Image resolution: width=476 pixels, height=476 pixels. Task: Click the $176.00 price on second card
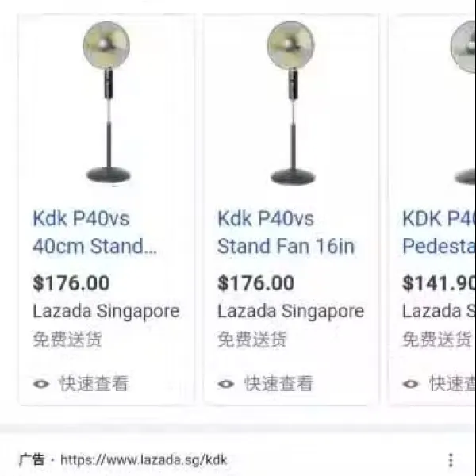point(256,283)
